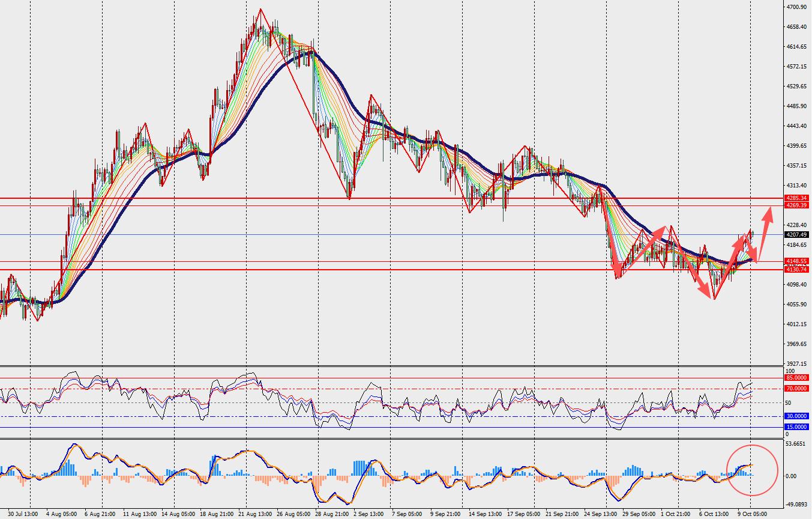Click the 4 Aug 05:00 time label
Image resolution: width=812 pixels, height=519 pixels.
click(x=61, y=514)
